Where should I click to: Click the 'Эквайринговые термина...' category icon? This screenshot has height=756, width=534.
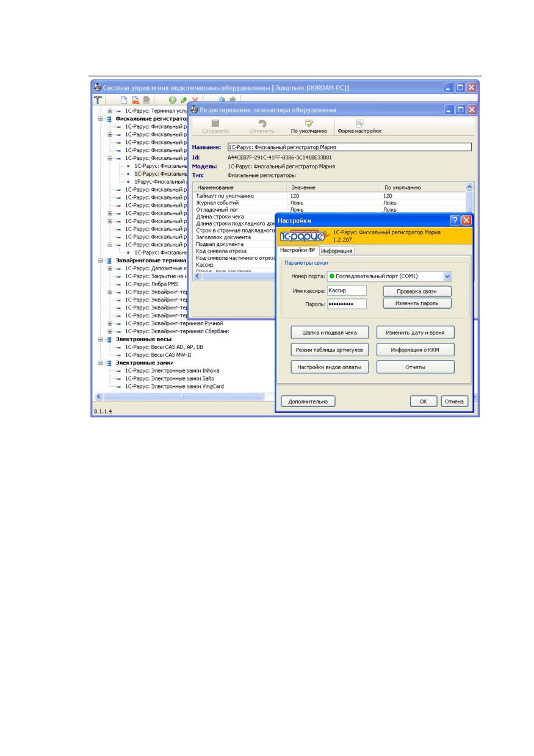point(110,260)
